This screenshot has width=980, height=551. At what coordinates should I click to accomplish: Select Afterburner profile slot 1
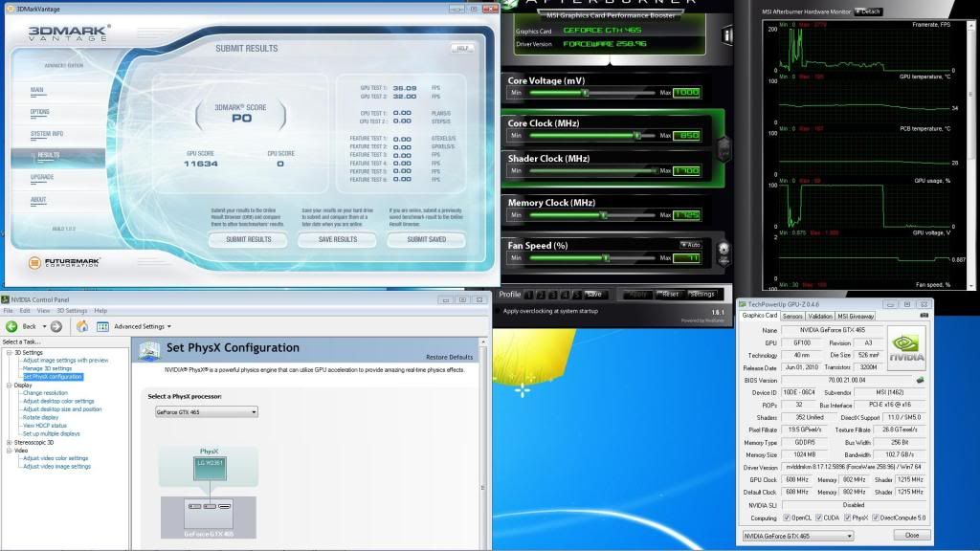pyautogui.click(x=528, y=295)
